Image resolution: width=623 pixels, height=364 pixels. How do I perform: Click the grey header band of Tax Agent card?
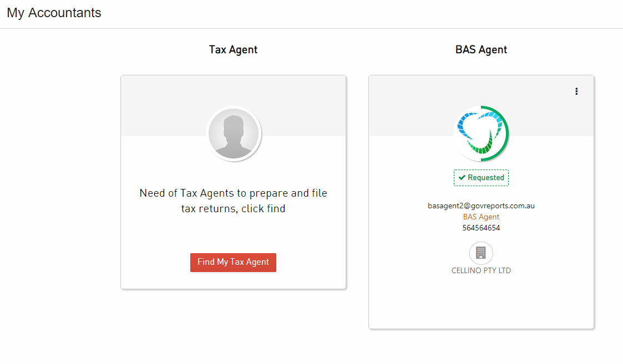(163, 106)
